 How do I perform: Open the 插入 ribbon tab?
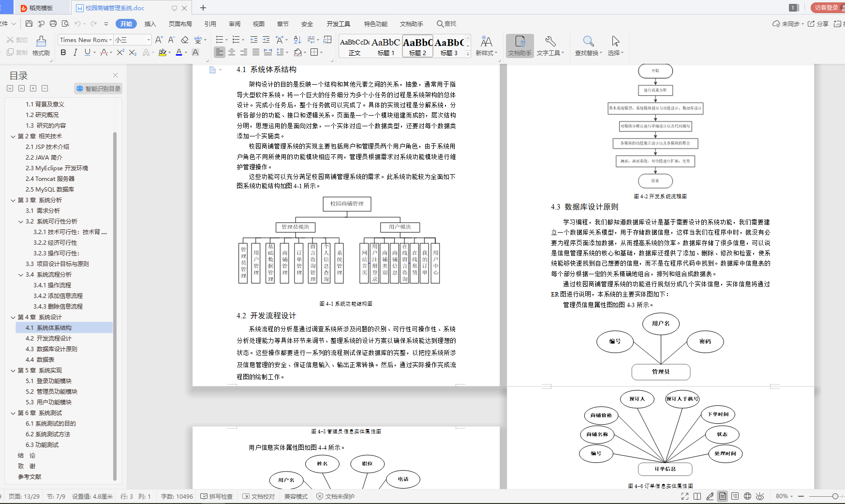[150, 24]
